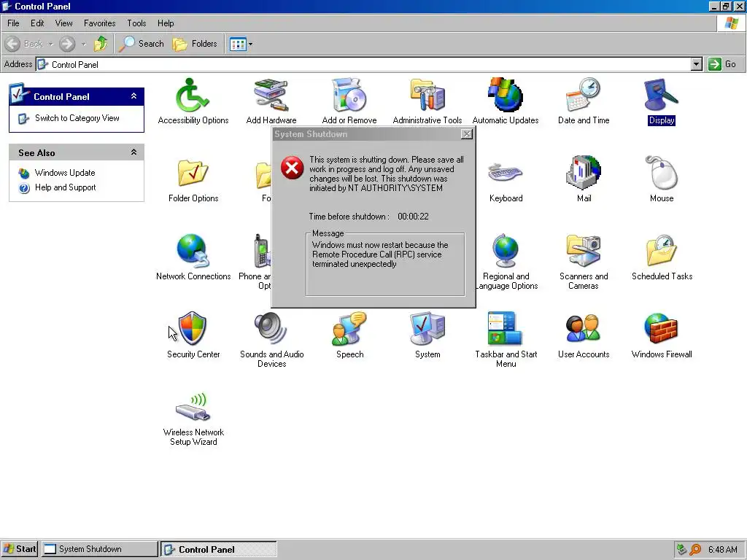Toggle the Folders pane button
The image size is (747, 560).
195,44
